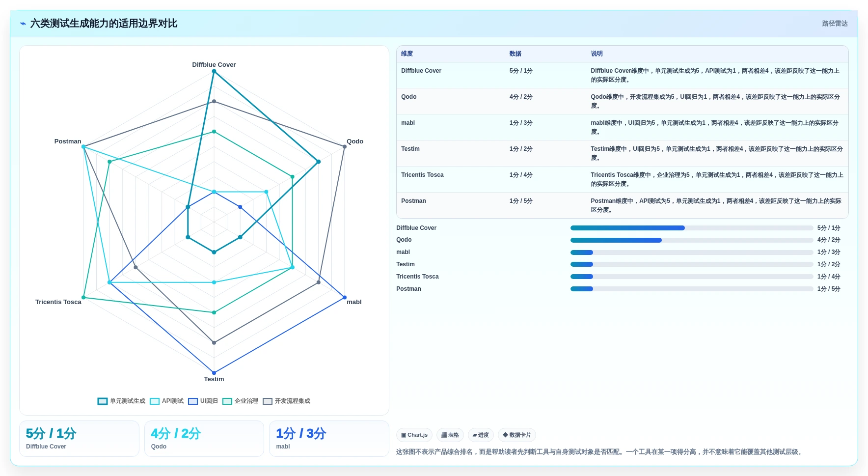Click the Diffblue Cover description text in table
Screen dimensions: 868x476
(x=715, y=75)
